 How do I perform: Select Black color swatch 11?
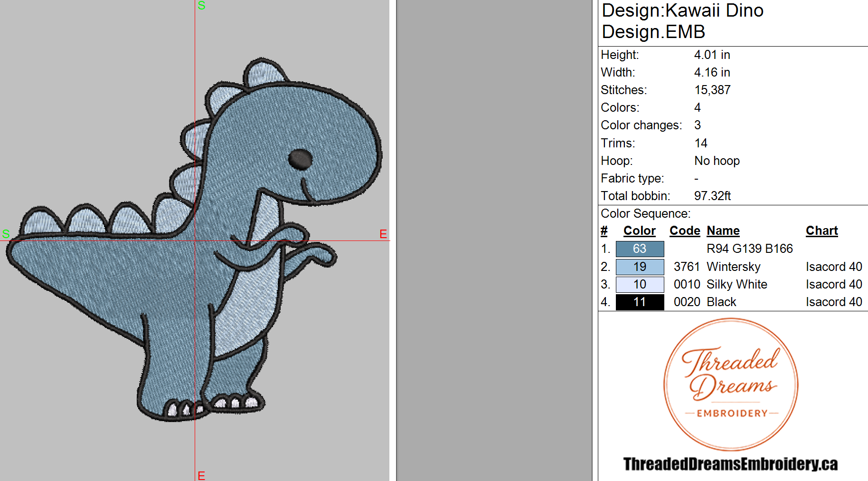click(x=640, y=302)
